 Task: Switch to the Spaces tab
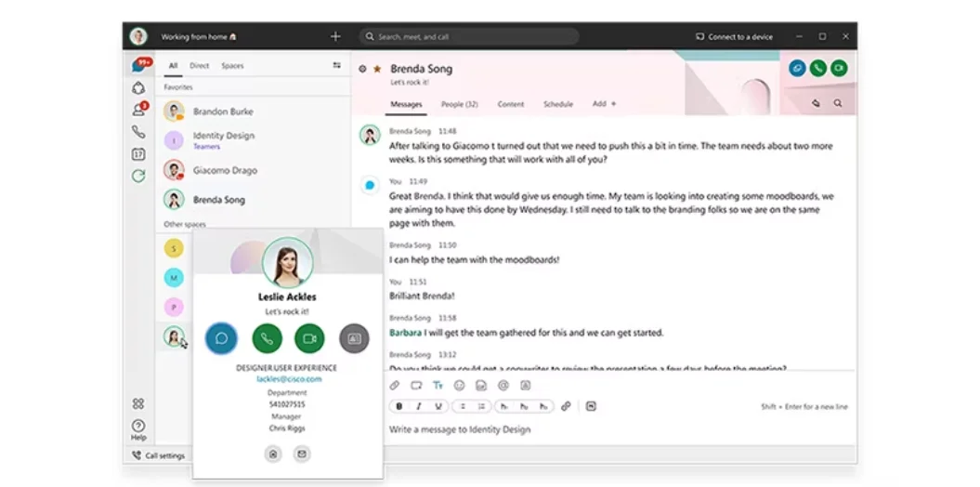click(x=232, y=66)
